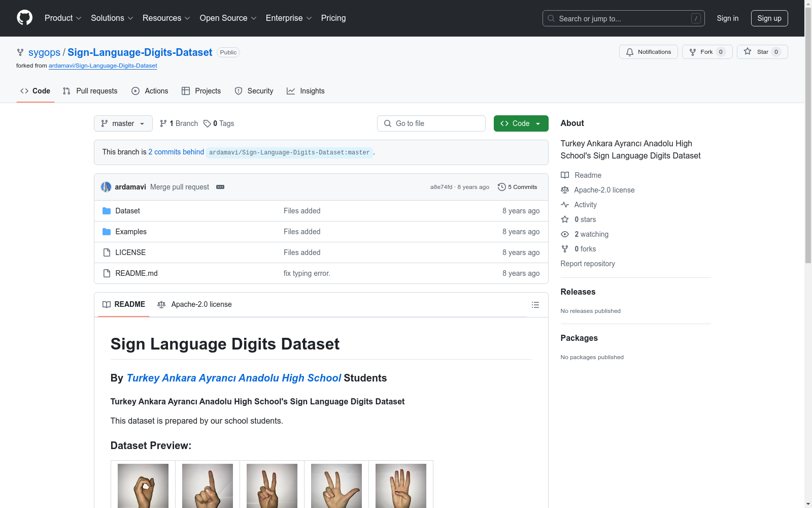Click the digit zero hand sign thumbnail
812x508 pixels.
tap(143, 486)
